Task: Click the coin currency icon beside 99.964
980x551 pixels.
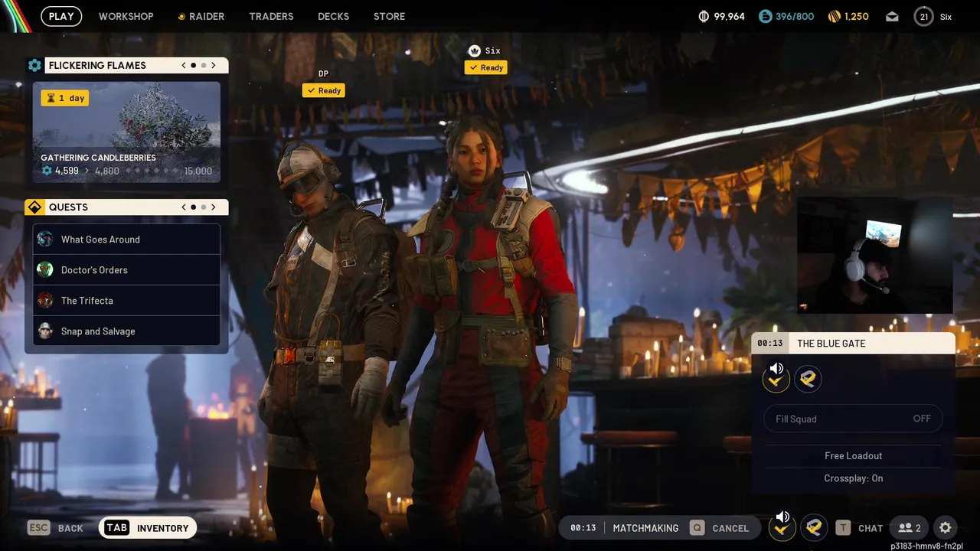Action: 704,16
